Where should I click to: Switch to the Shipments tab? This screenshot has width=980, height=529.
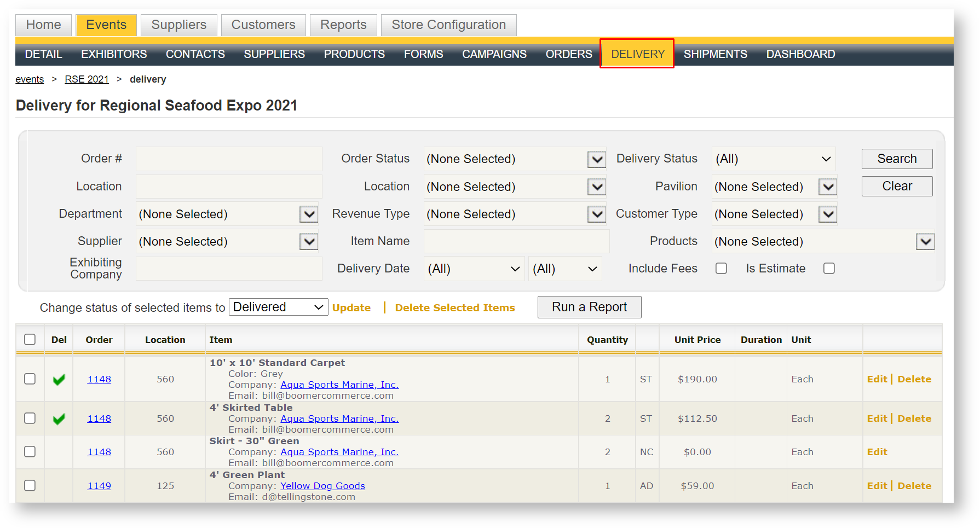click(715, 54)
